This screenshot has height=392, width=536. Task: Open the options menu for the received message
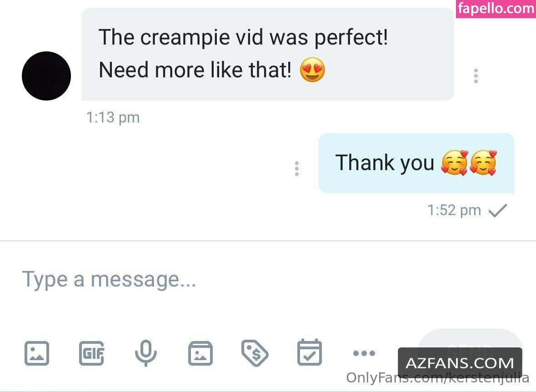[476, 76]
